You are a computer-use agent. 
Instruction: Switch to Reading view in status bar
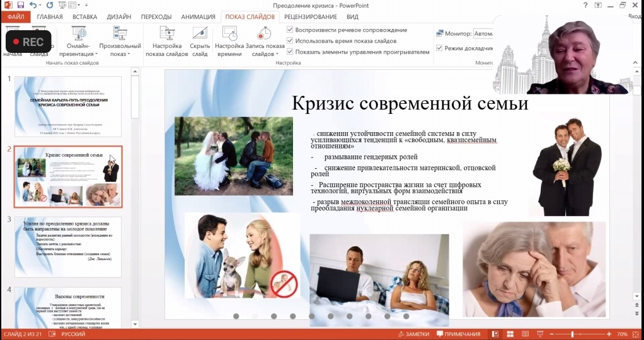526,334
